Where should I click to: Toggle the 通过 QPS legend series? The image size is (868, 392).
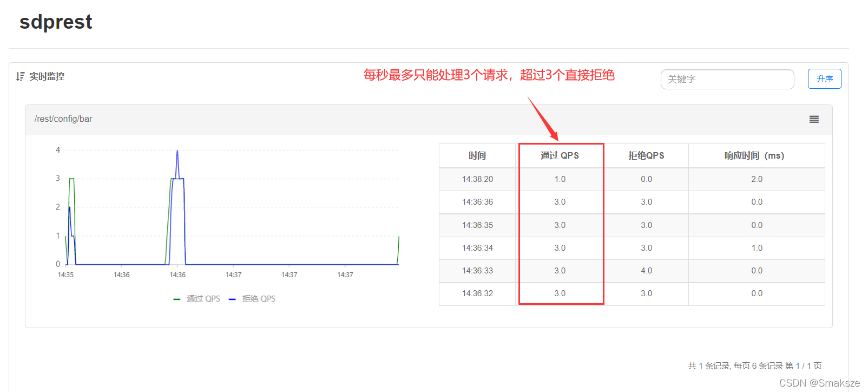197,299
